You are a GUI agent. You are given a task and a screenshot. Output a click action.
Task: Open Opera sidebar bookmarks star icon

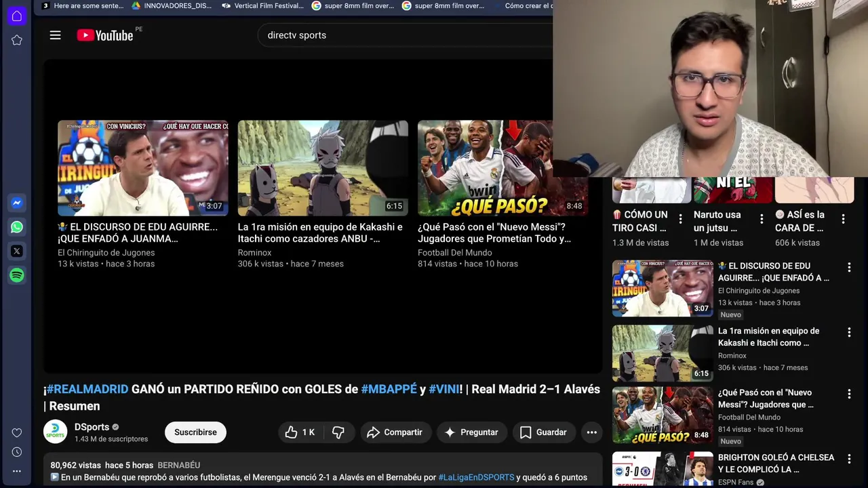(17, 40)
